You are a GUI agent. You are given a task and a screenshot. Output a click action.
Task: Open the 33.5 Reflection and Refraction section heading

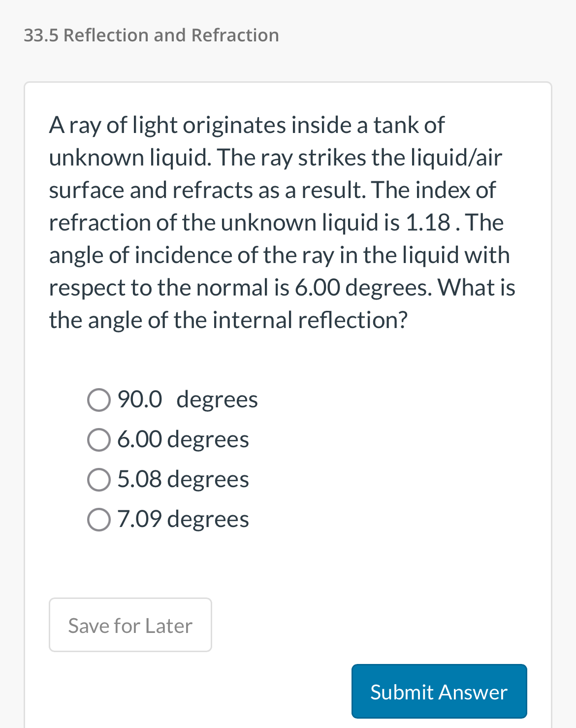[151, 35]
